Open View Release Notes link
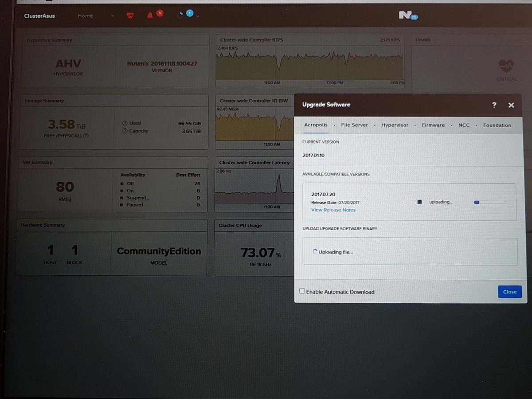This screenshot has width=532, height=399. (333, 210)
